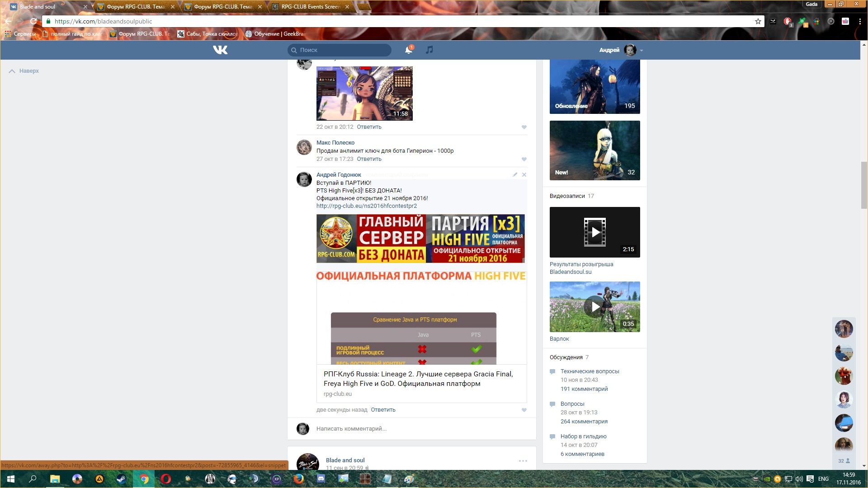
Task: Play the 2:15 Результаты розыгрыша video
Action: coord(595,232)
